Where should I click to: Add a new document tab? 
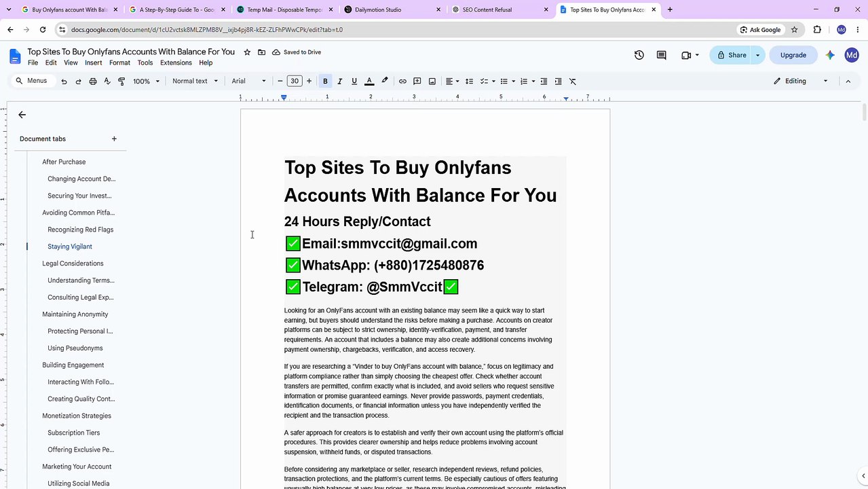coord(114,139)
